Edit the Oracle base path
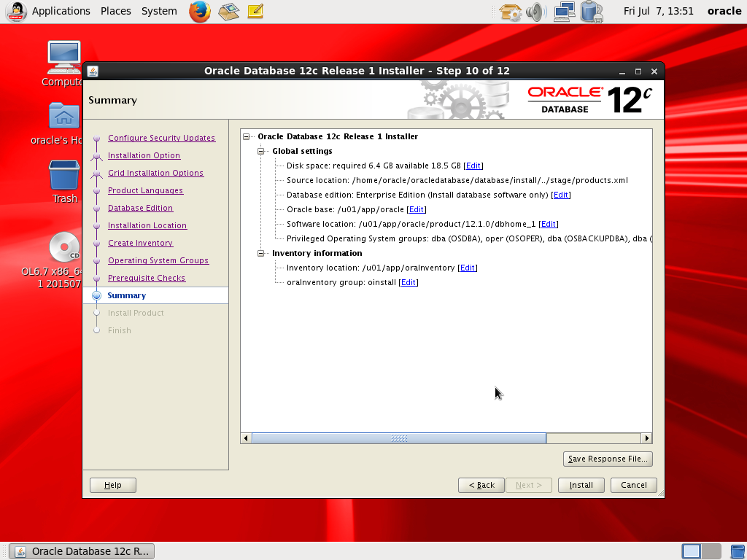This screenshot has height=560, width=747. [417, 209]
